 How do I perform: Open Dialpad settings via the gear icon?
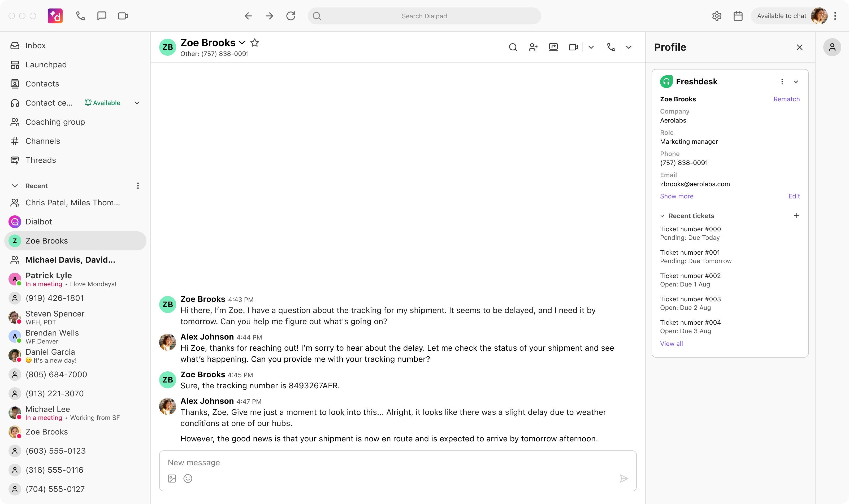click(717, 16)
